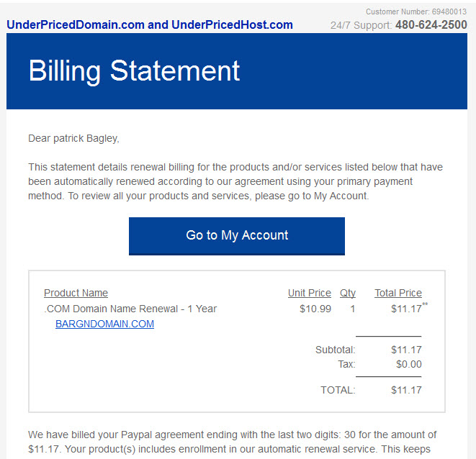The width and height of the screenshot is (476, 459).
Task: Click the Subtotal $11.17 amount
Action: click(406, 350)
